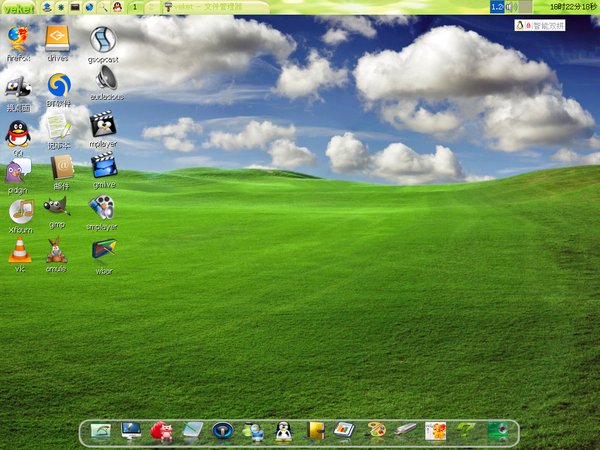Open the QQ penguin desktop icon
Screen dimensions: 600x450
pos(17,133)
